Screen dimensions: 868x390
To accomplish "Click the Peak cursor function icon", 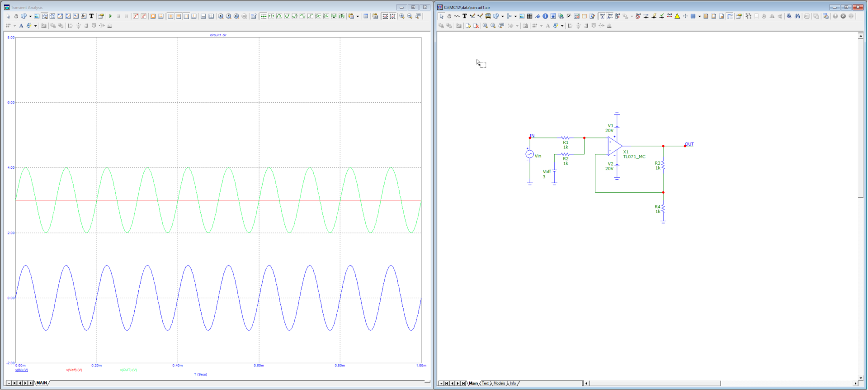I will (x=279, y=16).
